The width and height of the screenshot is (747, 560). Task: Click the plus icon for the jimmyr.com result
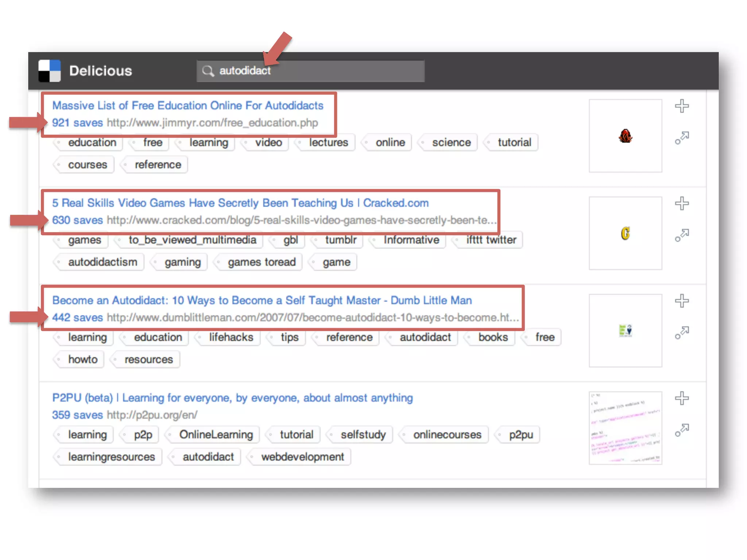pyautogui.click(x=681, y=106)
